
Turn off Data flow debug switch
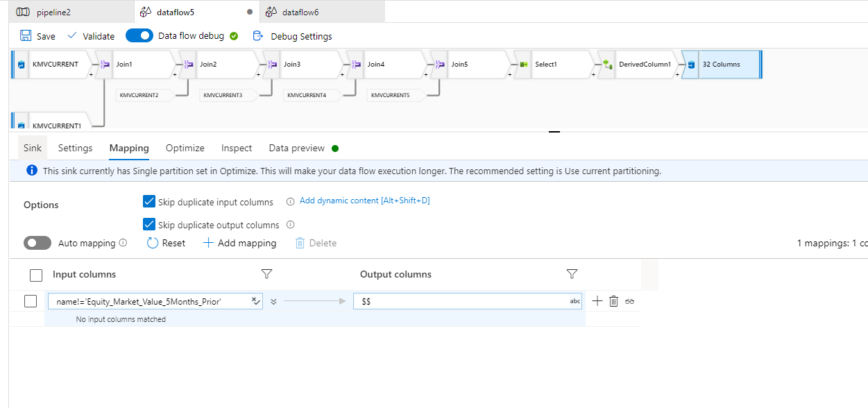click(x=139, y=35)
